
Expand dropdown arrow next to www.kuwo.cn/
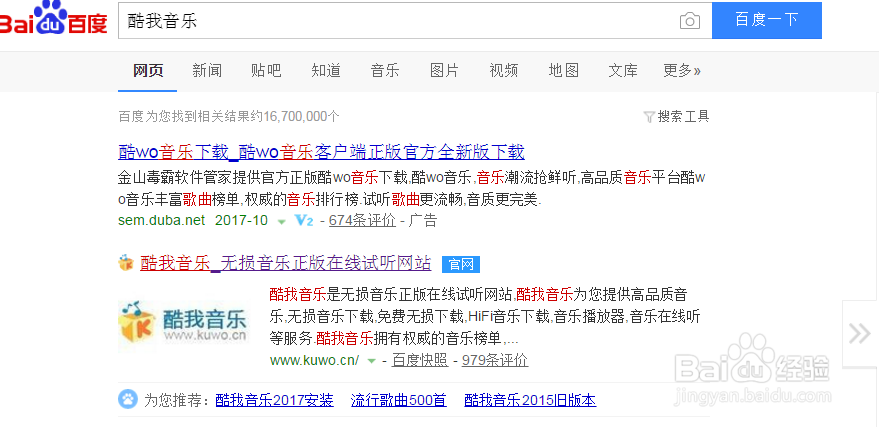(371, 361)
